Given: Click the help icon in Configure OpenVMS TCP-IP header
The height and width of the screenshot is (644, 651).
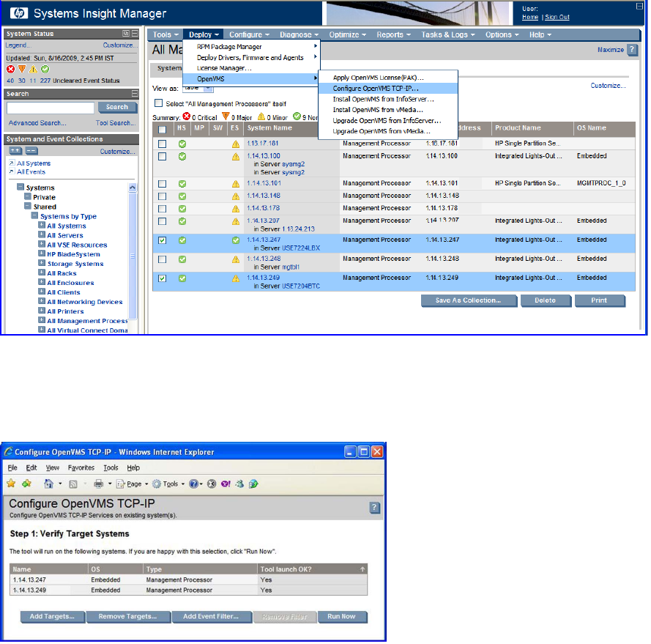Looking at the screenshot, I should point(374,507).
